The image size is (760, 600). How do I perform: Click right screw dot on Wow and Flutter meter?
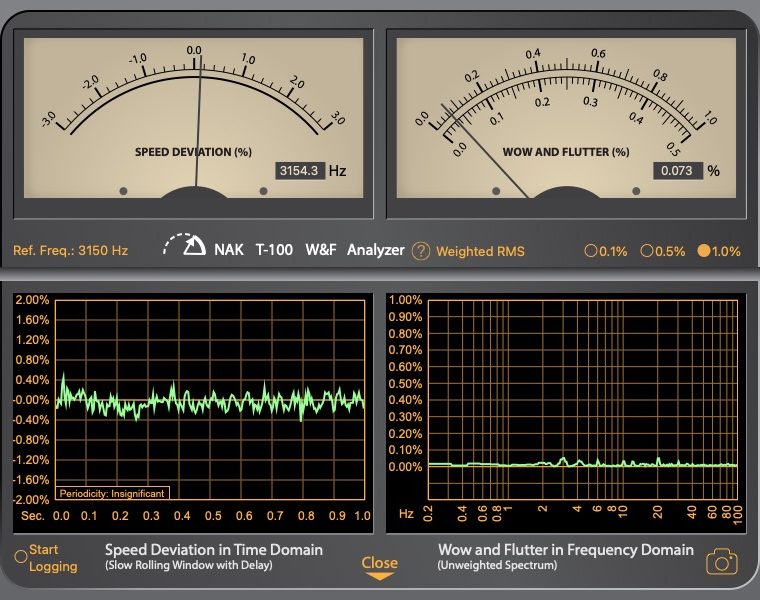(x=636, y=190)
